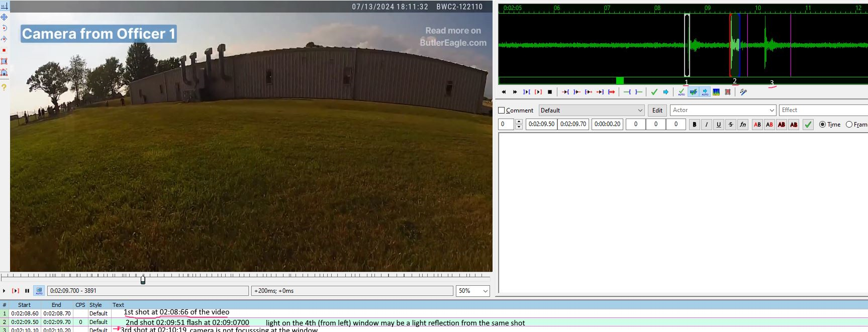This screenshot has height=332, width=868.
Task: Open the Default style dropdown
Action: pyautogui.click(x=592, y=110)
